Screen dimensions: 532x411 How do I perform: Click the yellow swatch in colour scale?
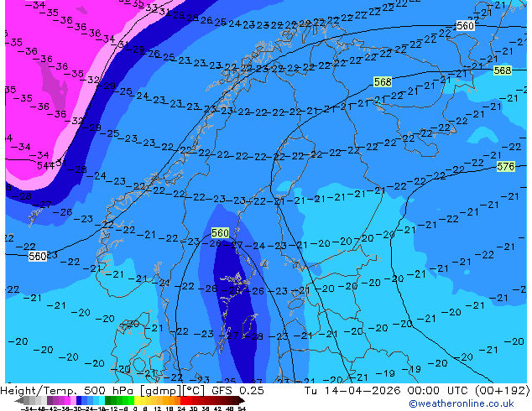coord(137,400)
